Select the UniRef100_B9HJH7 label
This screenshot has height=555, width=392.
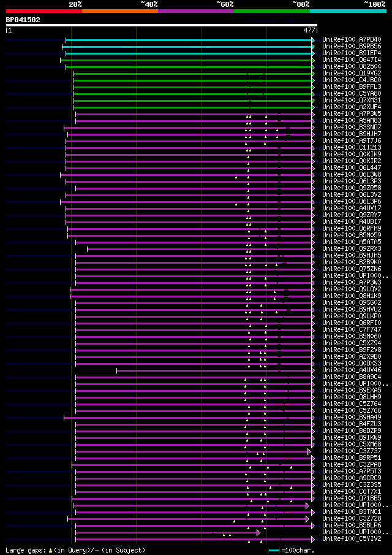coord(352,134)
